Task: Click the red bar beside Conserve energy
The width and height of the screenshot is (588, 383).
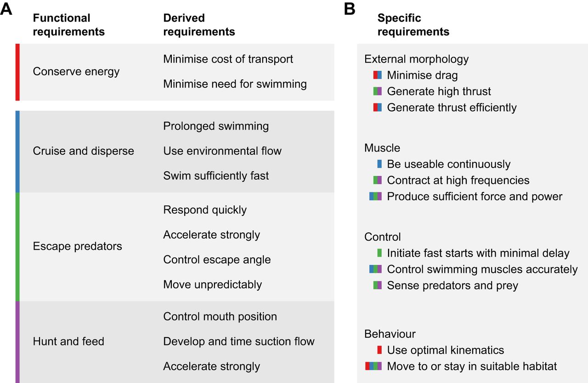Action: point(17,72)
